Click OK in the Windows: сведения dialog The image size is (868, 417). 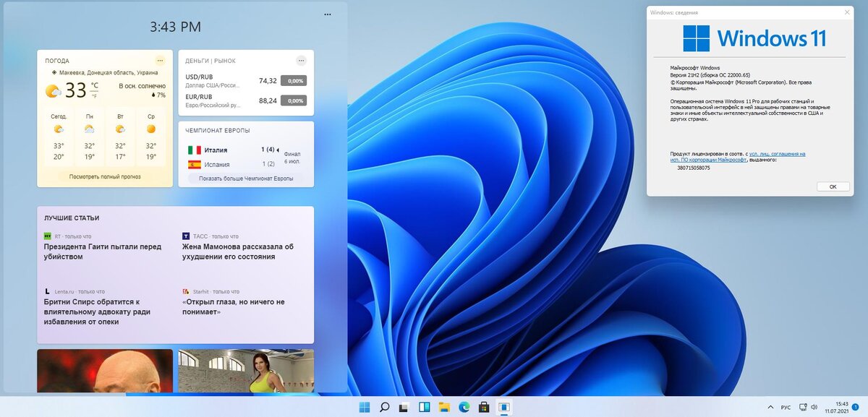point(833,186)
